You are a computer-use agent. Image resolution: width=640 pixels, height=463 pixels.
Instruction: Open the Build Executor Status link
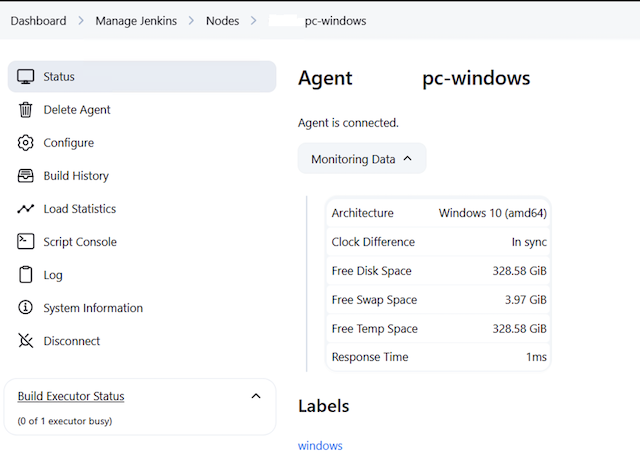click(71, 397)
